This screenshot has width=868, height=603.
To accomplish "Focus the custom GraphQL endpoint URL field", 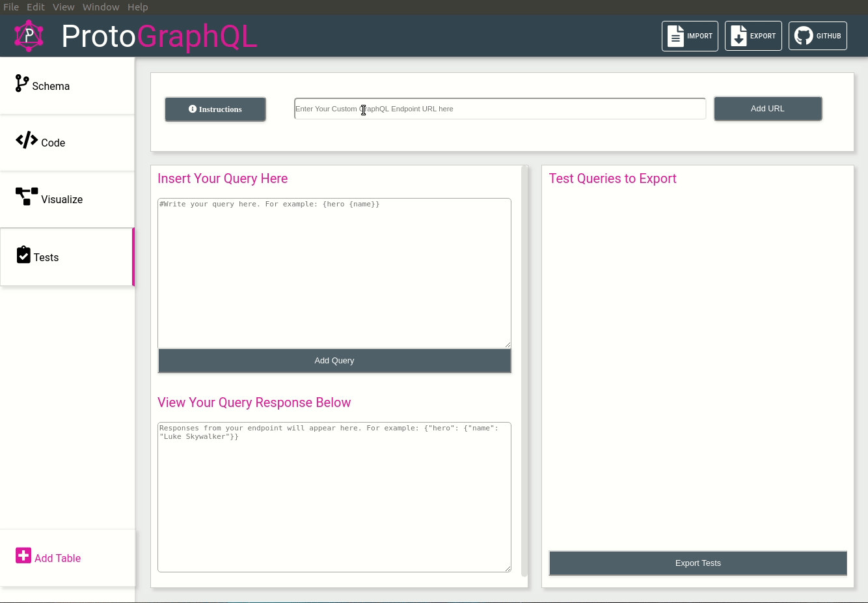I will tap(500, 109).
